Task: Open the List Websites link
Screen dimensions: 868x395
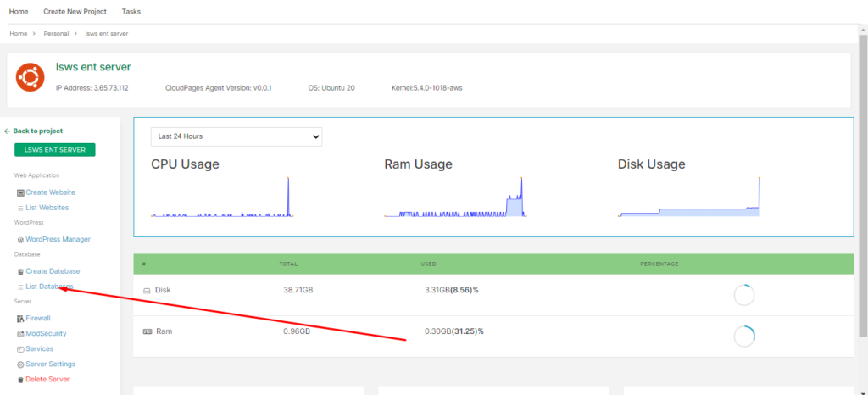Action: click(x=47, y=208)
